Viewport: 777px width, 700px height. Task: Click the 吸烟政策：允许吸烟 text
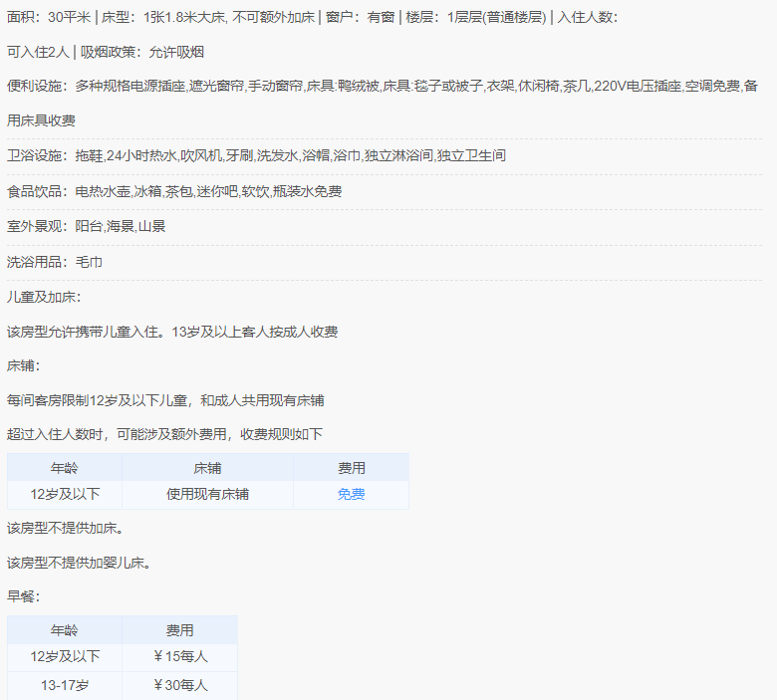pos(142,52)
